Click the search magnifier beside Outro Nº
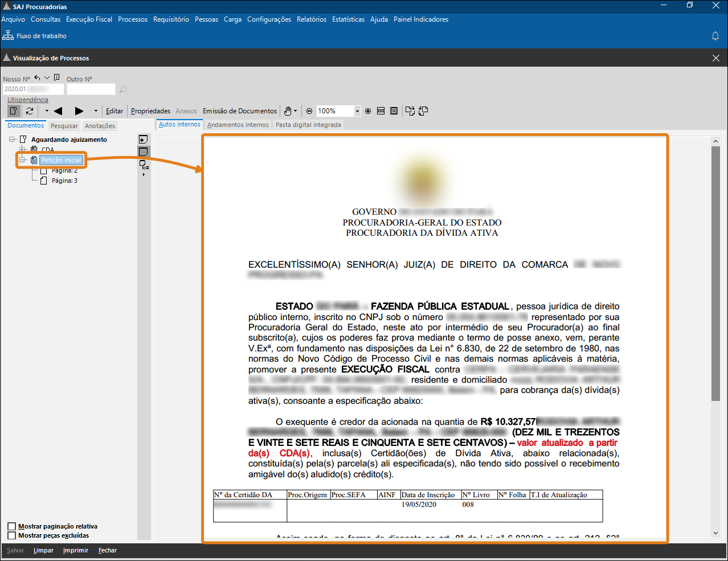Screen dimensions: 728x561 pyautogui.click(x=122, y=89)
